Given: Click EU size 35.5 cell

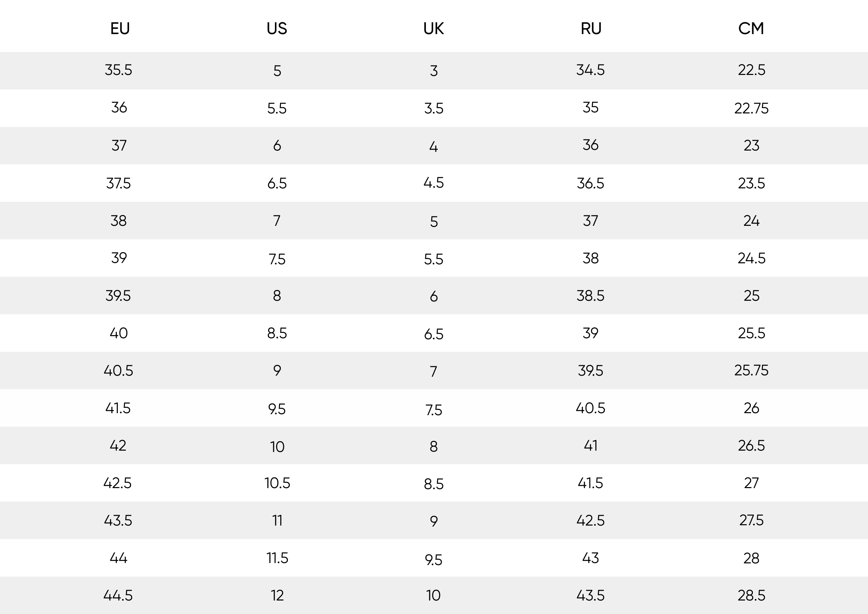Looking at the screenshot, I should pos(119,70).
